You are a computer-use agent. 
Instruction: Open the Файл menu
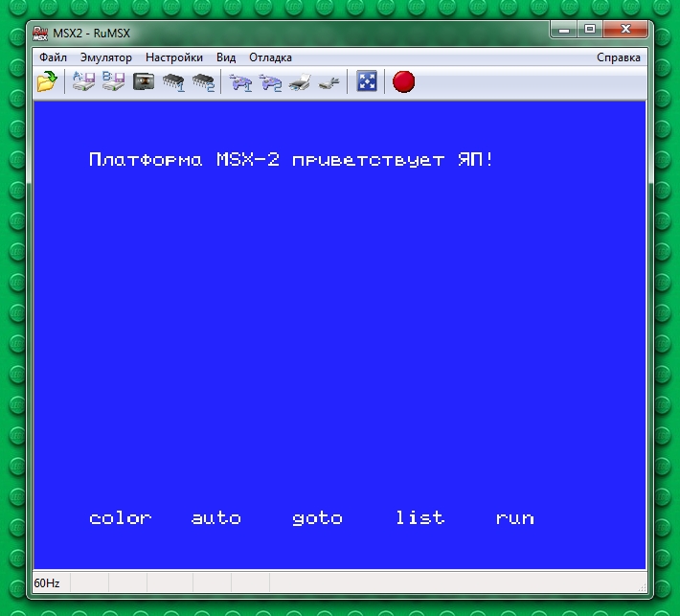tap(53, 57)
